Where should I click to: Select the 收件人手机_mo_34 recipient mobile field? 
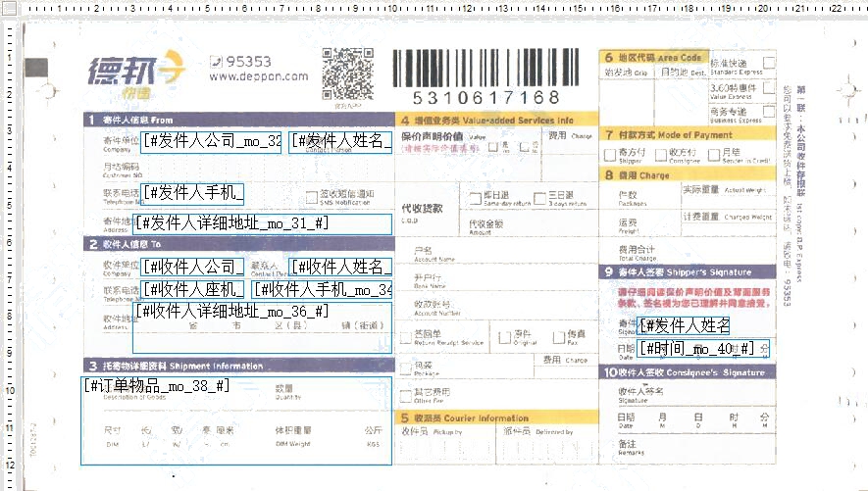pyautogui.click(x=322, y=289)
